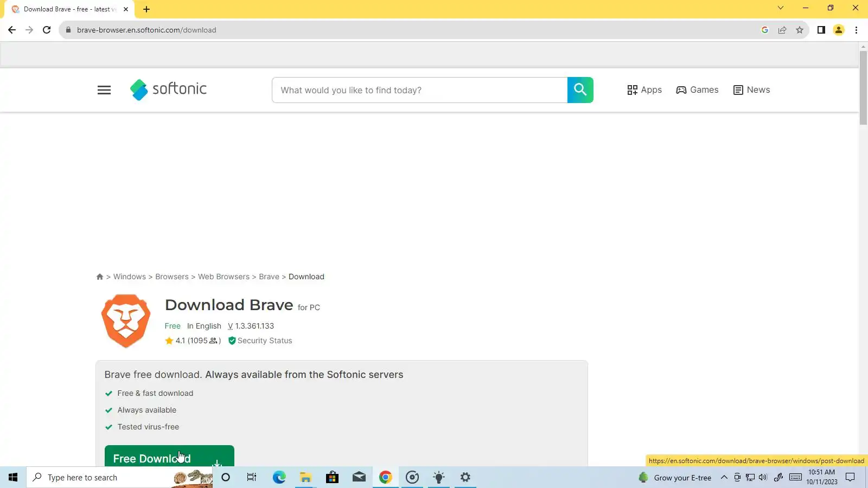The height and width of the screenshot is (488, 868).
Task: Launch Microsoft Edge from the taskbar
Action: 279,477
